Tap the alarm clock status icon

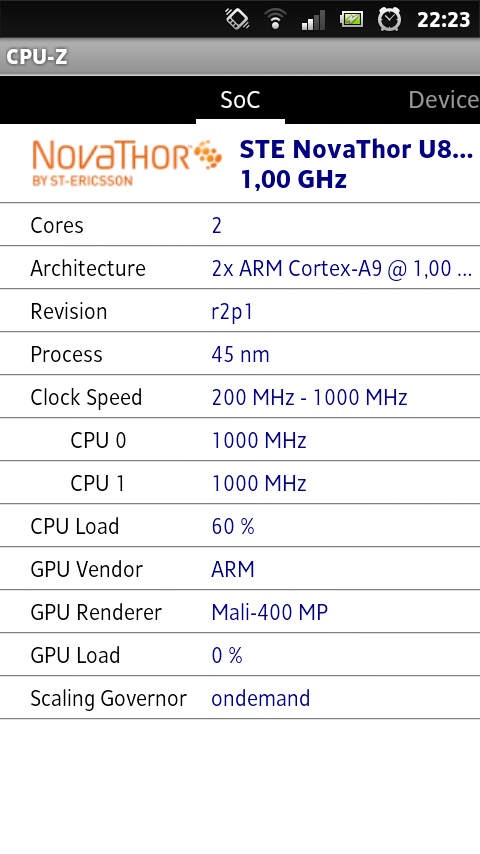[x=389, y=20]
